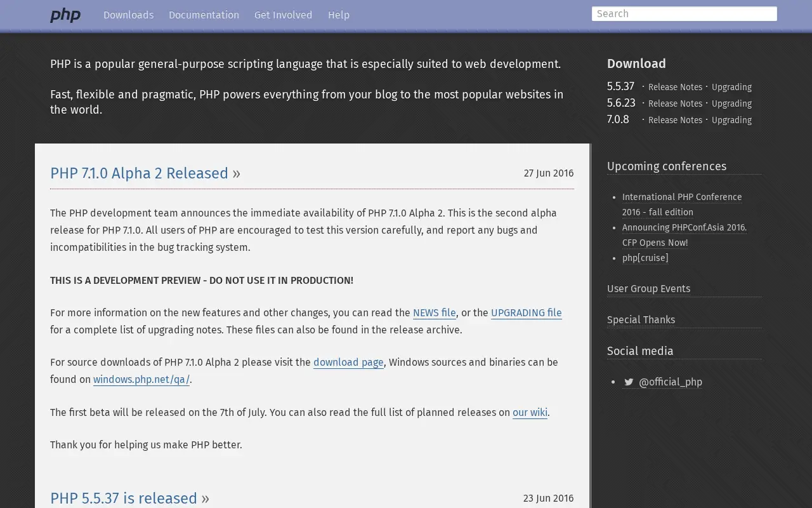
Task: Open the Documentation menu
Action: point(204,15)
